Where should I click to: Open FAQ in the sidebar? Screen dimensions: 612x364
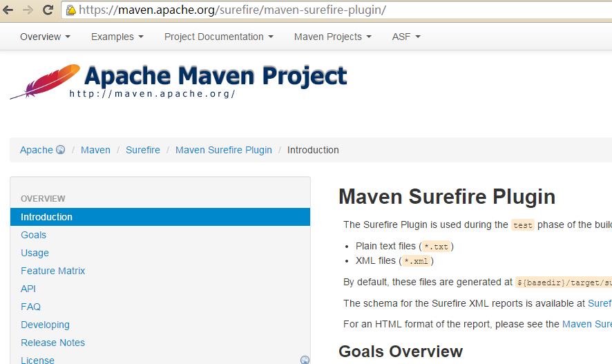coord(30,307)
